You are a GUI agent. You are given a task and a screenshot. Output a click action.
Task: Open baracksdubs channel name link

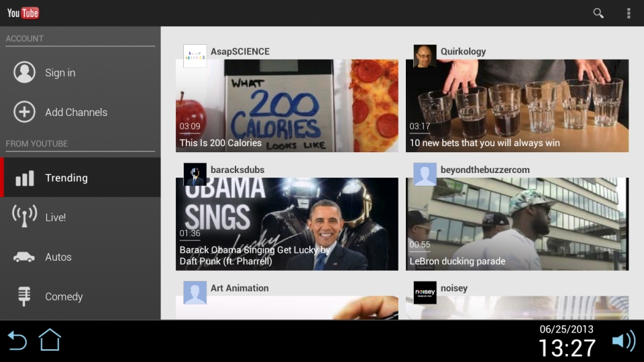pos(237,170)
